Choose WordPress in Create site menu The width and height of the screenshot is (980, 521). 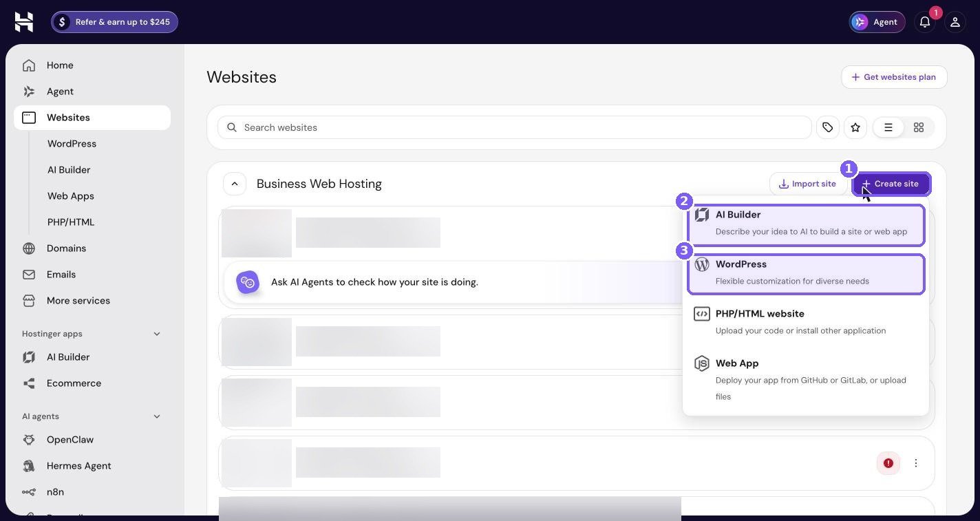click(806, 274)
